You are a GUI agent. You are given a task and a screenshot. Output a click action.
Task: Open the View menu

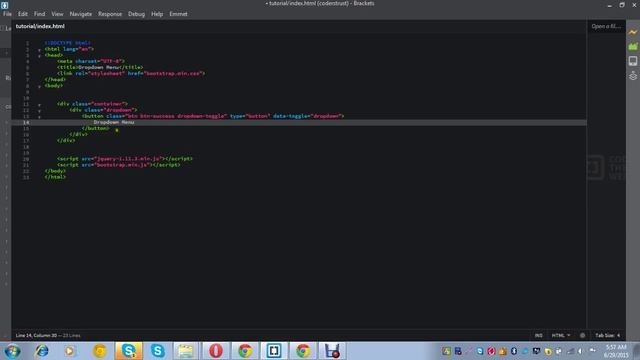pyautogui.click(x=57, y=14)
